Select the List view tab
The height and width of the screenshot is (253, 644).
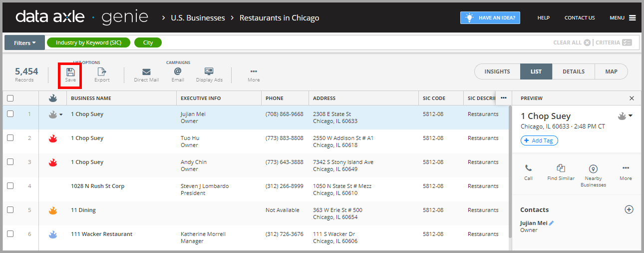[536, 71]
